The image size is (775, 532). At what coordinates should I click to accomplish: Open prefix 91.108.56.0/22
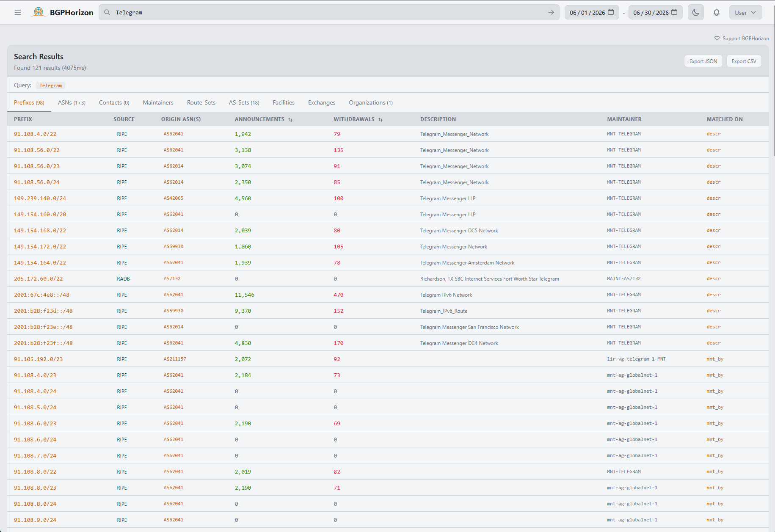(37, 150)
